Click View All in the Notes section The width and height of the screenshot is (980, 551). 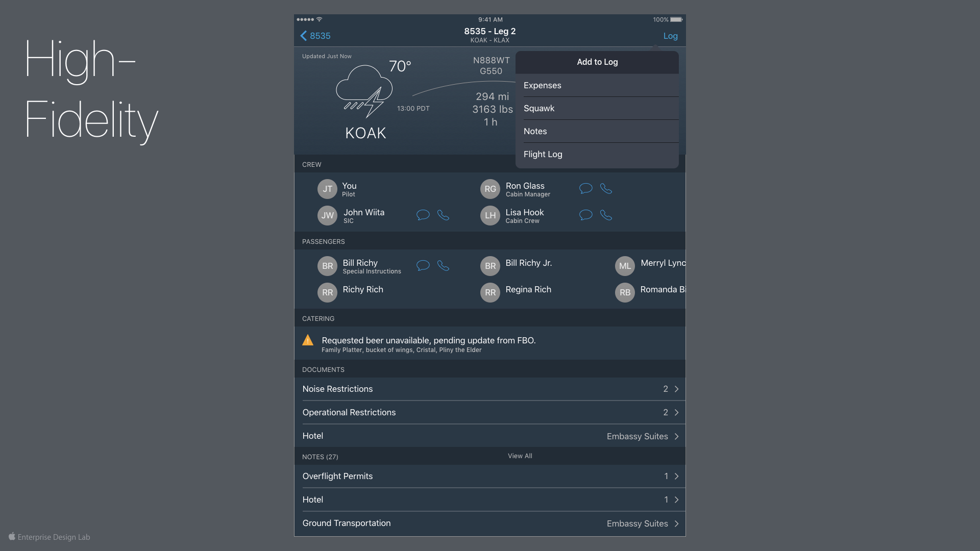pos(520,456)
